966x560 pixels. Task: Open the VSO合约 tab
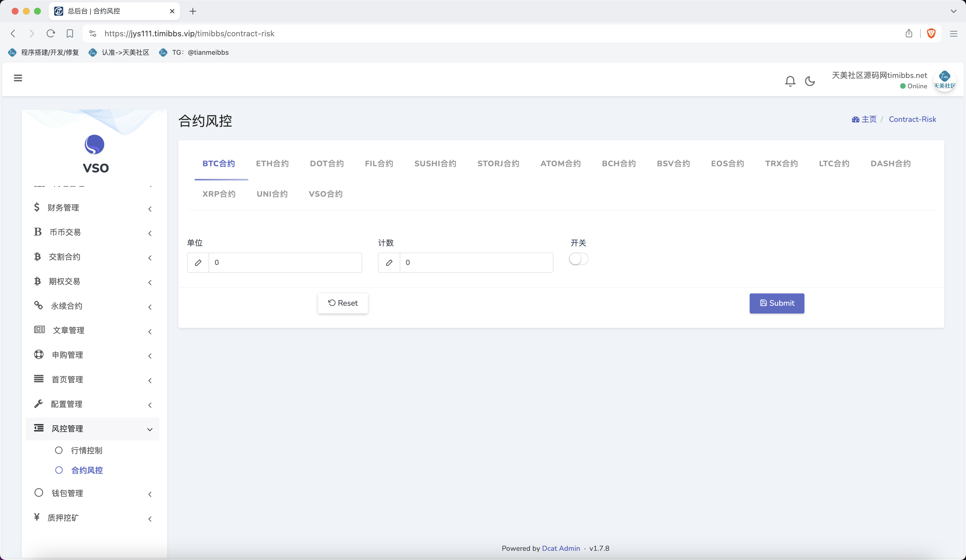pos(325,194)
